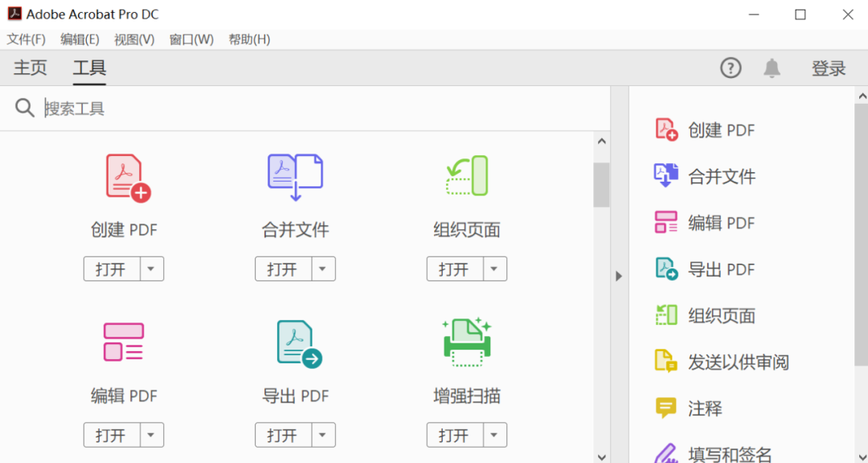The width and height of the screenshot is (868, 463).
Task: Switch to the 主页 tab
Action: [x=31, y=68]
